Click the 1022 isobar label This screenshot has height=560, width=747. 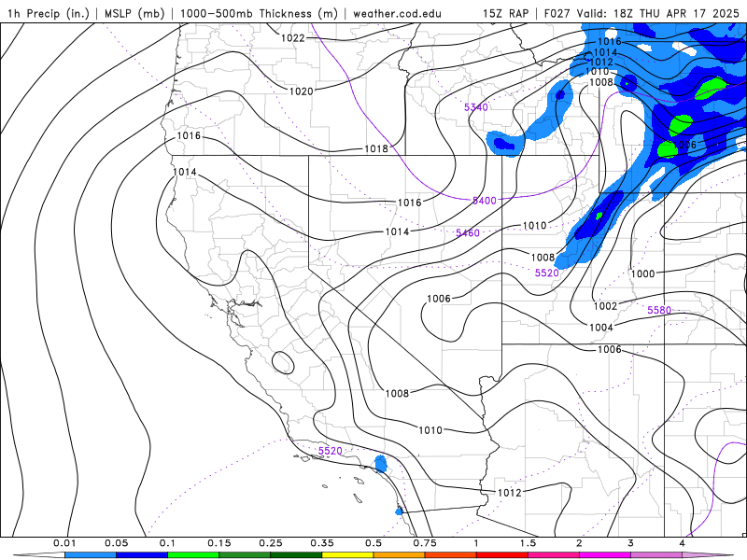point(292,38)
